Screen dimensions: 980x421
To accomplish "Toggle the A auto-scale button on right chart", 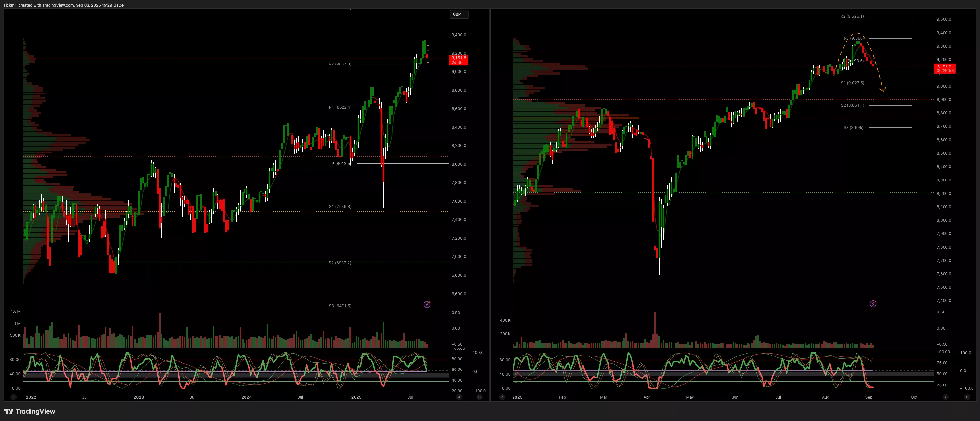I will pos(945,397).
